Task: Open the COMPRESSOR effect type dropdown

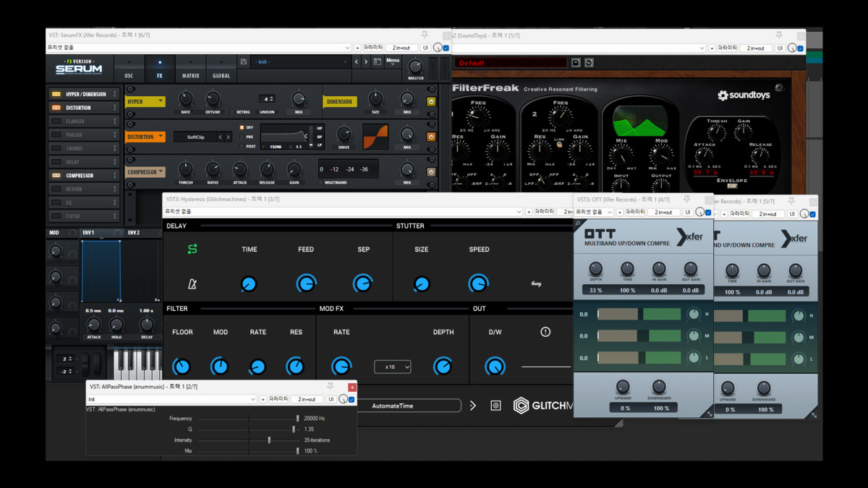Action: 145,172
